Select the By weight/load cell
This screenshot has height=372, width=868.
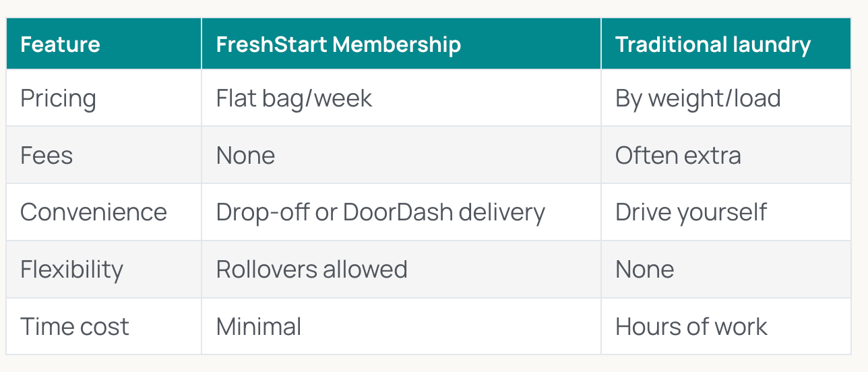(697, 98)
